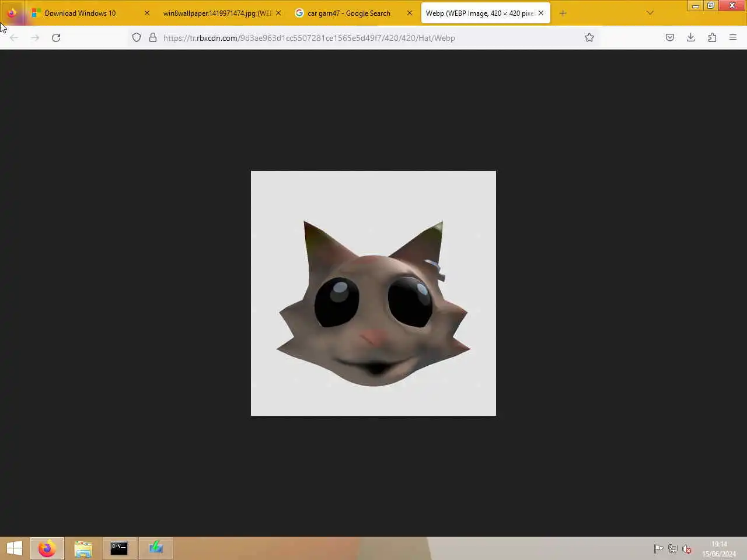Open the Firefox application menu
This screenshot has width=747, height=560.
733,38
